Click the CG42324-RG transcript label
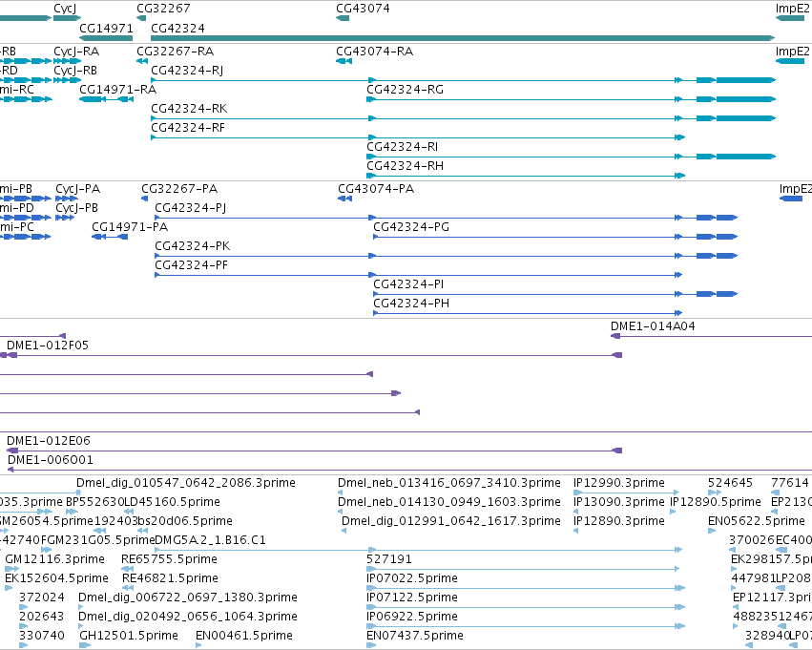The width and height of the screenshot is (812, 650). (x=405, y=90)
